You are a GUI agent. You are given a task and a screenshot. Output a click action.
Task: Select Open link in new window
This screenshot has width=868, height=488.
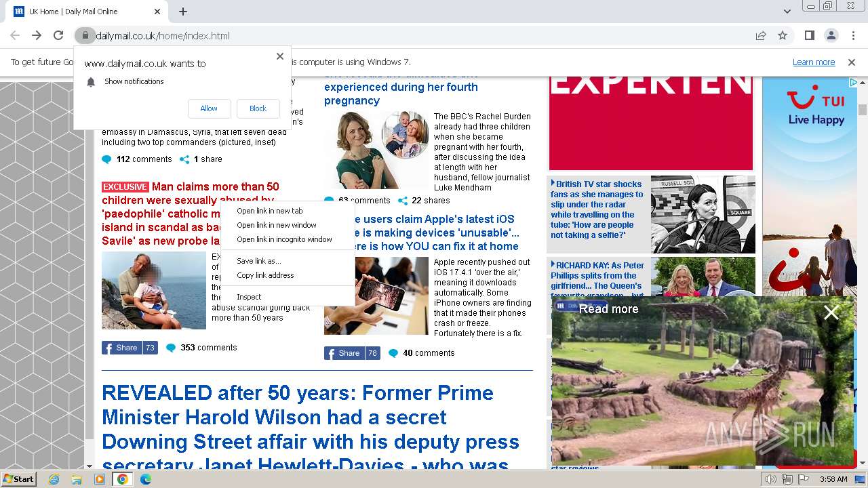[288, 225]
